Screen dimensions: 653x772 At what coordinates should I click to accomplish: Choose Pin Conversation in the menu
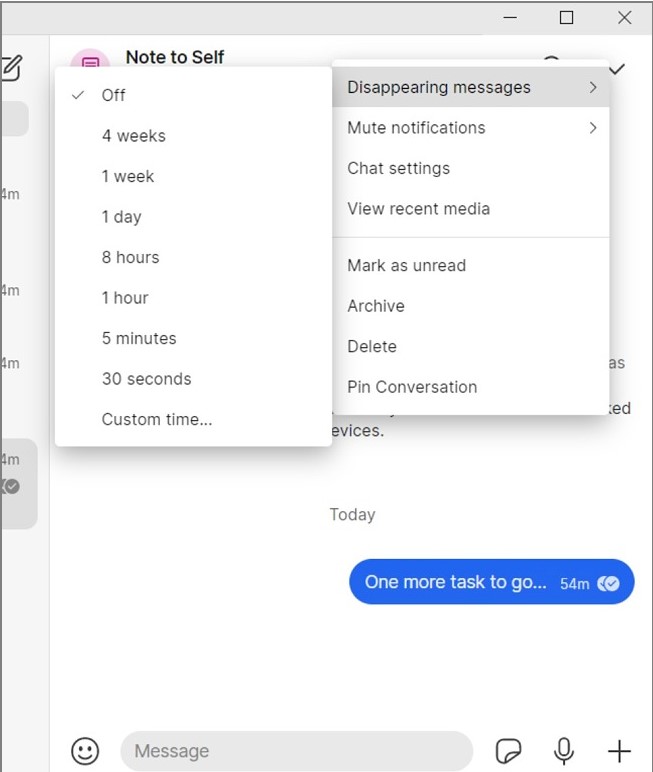click(x=412, y=387)
